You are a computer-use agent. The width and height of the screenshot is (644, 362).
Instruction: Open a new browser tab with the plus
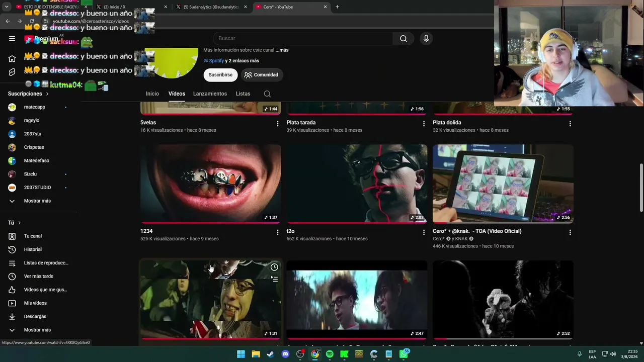337,7
